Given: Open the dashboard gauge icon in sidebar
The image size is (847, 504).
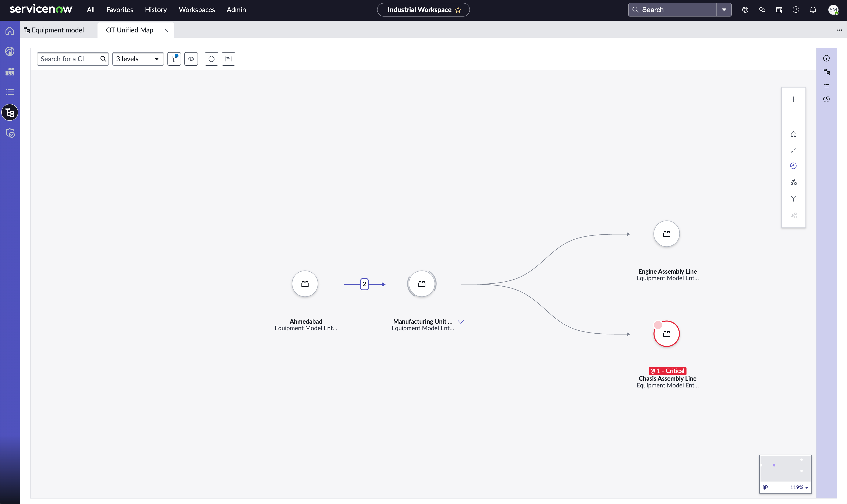Looking at the screenshot, I should tap(10, 51).
